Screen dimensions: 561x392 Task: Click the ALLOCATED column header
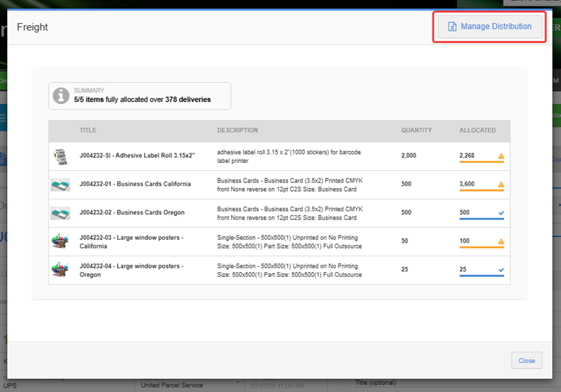click(x=477, y=130)
